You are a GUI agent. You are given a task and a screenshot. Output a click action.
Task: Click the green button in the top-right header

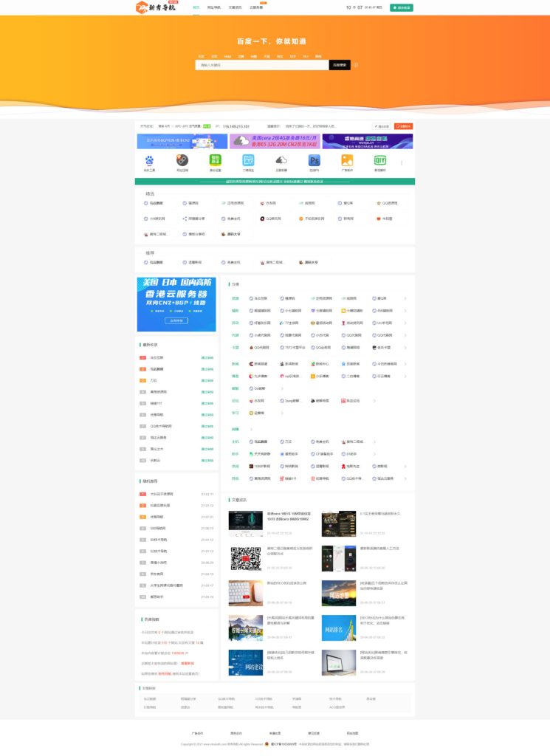click(x=402, y=7)
